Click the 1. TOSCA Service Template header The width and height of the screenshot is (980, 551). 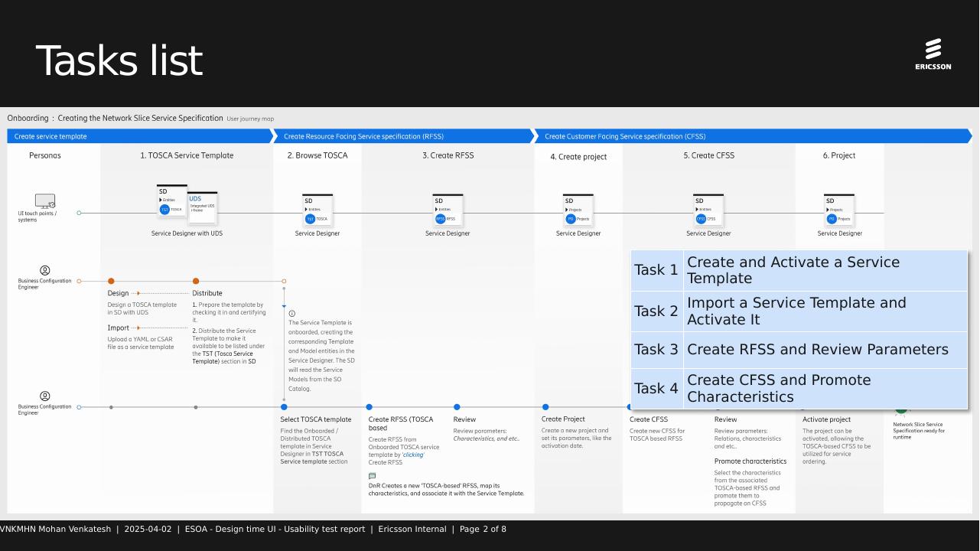[x=187, y=155]
